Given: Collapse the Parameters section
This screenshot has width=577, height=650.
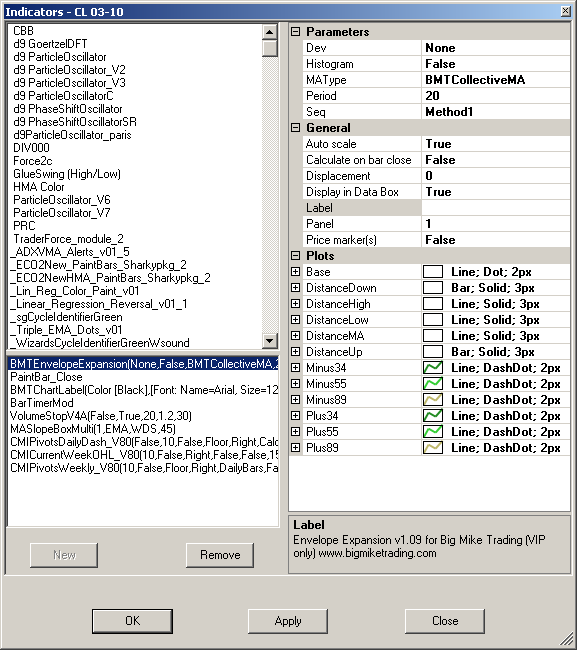Looking at the screenshot, I should tap(295, 32).
